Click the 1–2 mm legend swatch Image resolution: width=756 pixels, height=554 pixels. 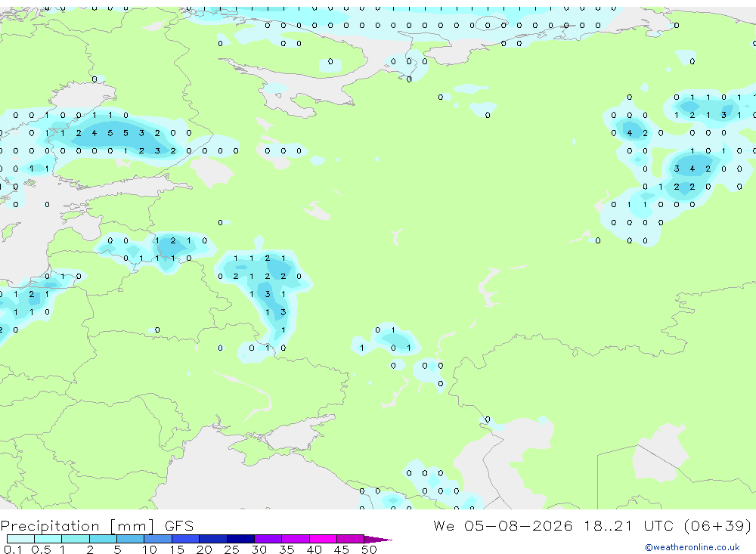pyautogui.click(x=76, y=539)
